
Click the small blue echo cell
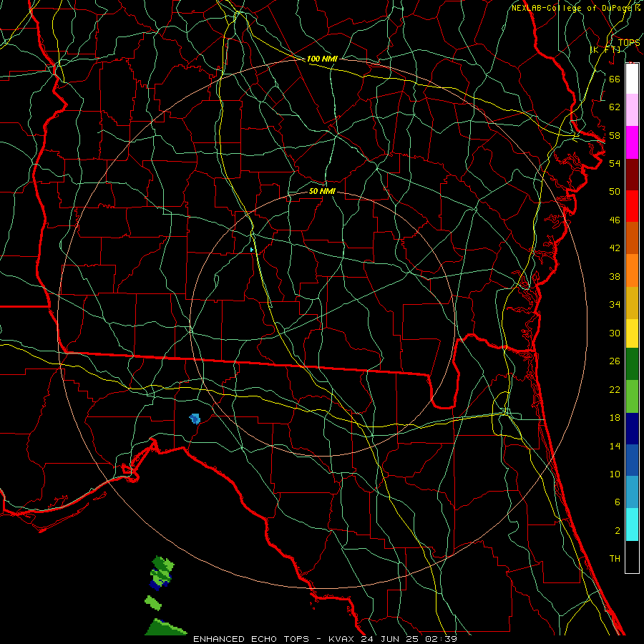coord(195,419)
